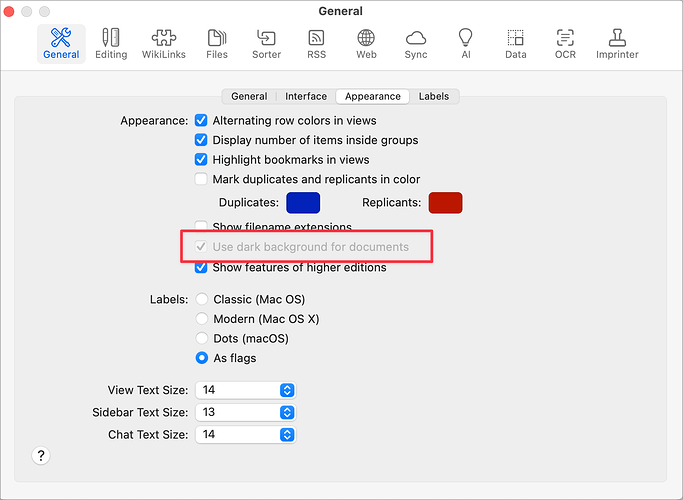Open the Editing preferences pane
This screenshot has height=500, width=683.
(111, 43)
